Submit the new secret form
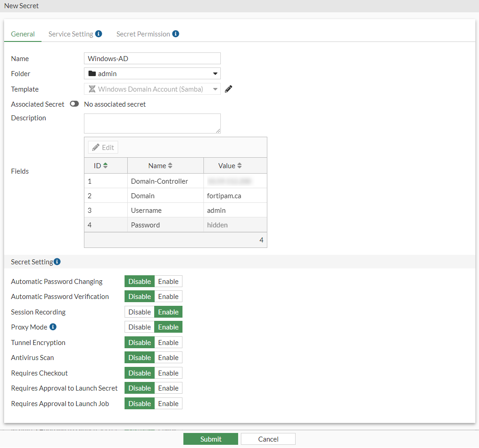Viewport: 479px width, 448px height. (x=210, y=439)
